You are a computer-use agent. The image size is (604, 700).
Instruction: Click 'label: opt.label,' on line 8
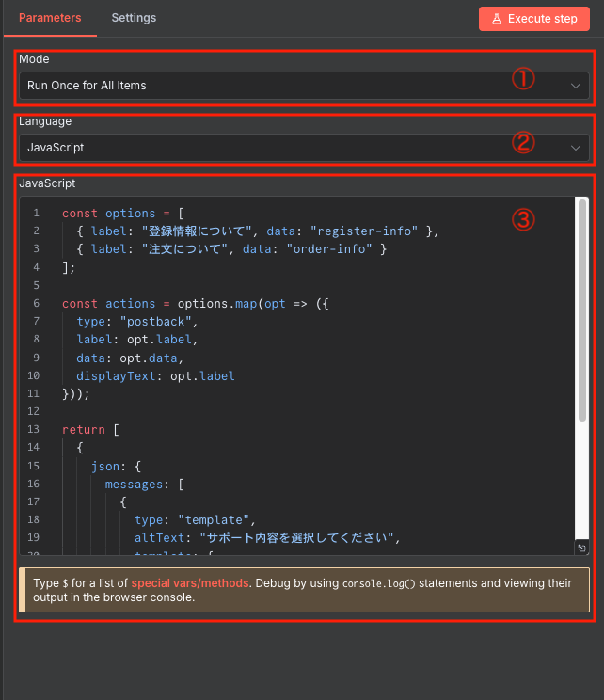tap(137, 340)
